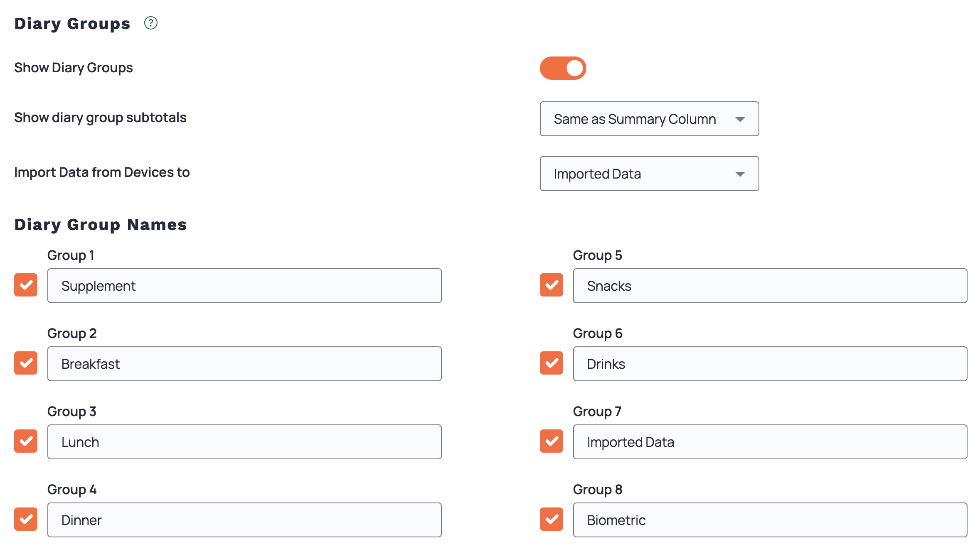Open the Diary Groups help icon
The height and width of the screenshot is (549, 980).
tap(151, 24)
